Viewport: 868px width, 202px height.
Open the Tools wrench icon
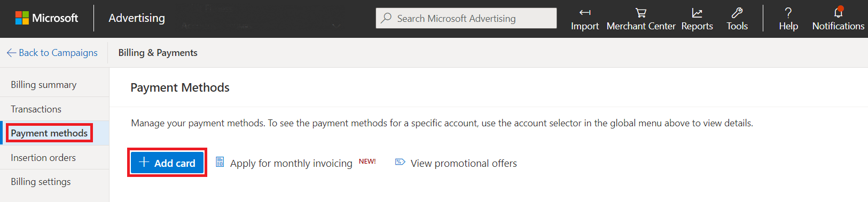pyautogui.click(x=737, y=13)
